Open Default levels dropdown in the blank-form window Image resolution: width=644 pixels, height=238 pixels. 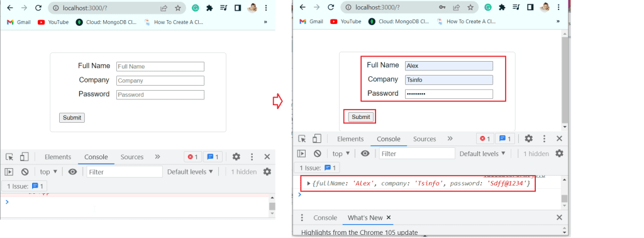pyautogui.click(x=190, y=172)
